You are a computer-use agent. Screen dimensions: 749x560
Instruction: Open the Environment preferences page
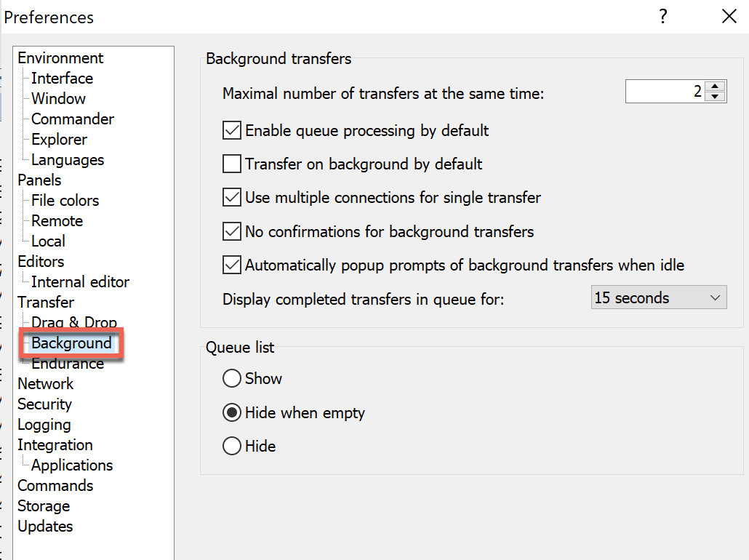point(60,58)
